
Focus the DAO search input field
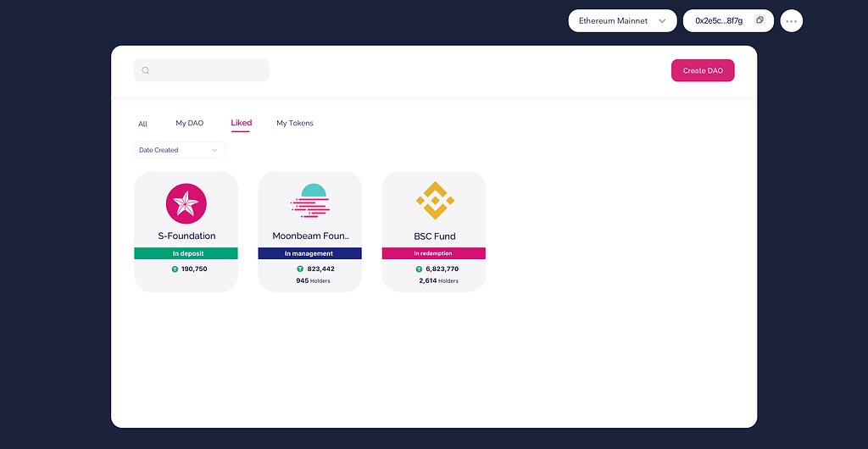(x=202, y=70)
